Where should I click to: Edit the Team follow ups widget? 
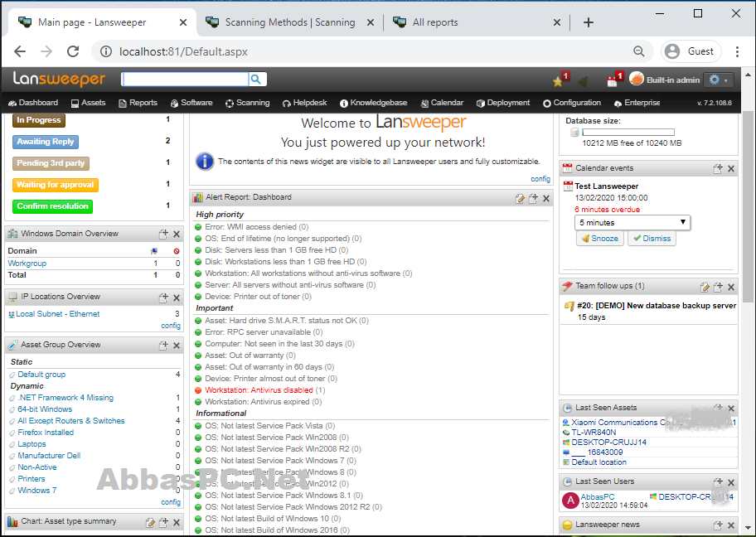(705, 287)
